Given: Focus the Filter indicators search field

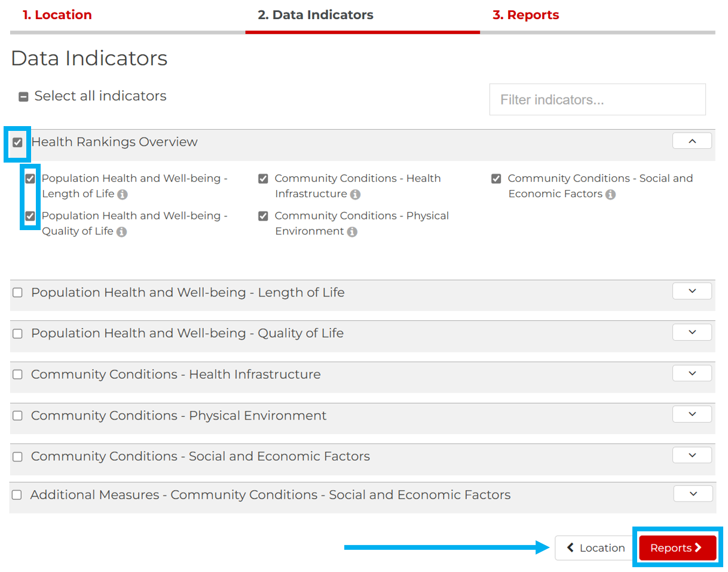Looking at the screenshot, I should (598, 99).
